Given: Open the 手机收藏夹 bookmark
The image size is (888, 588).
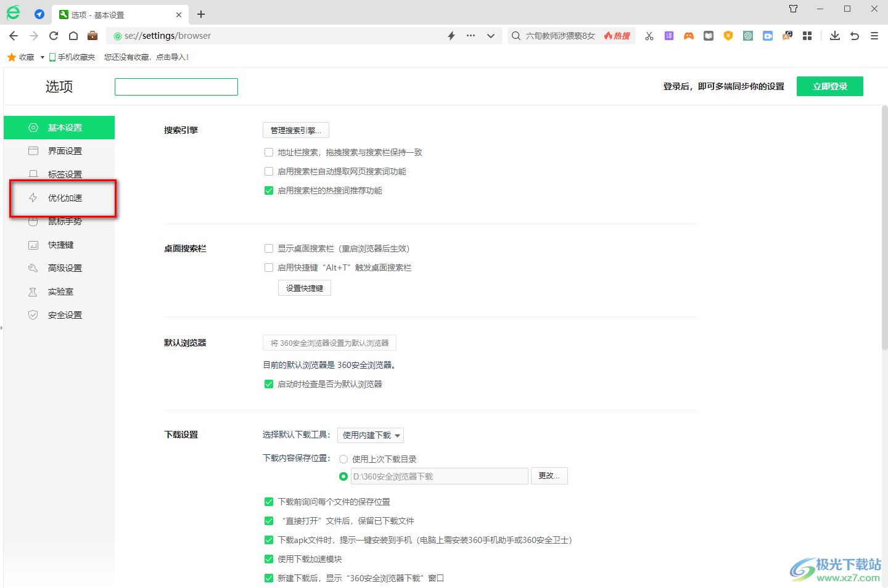Looking at the screenshot, I should coord(72,57).
